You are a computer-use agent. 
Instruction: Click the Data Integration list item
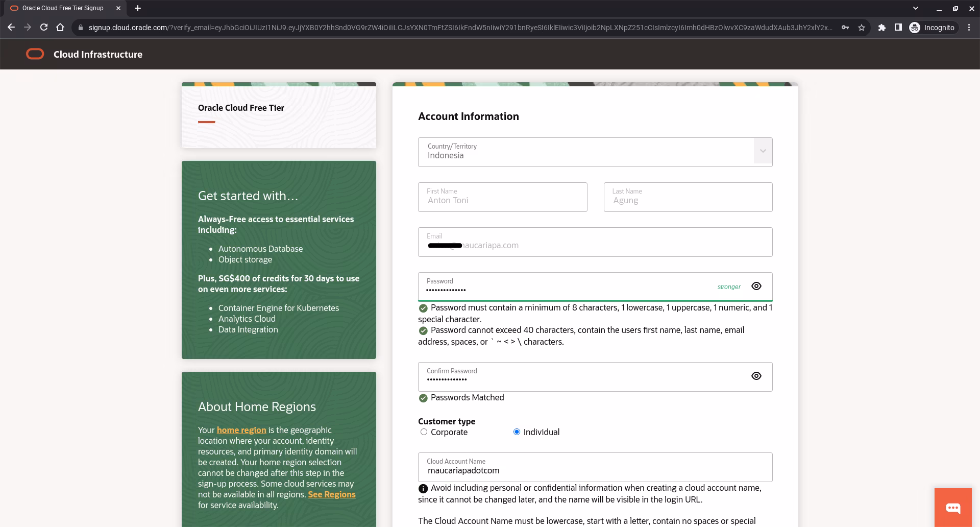(x=248, y=329)
